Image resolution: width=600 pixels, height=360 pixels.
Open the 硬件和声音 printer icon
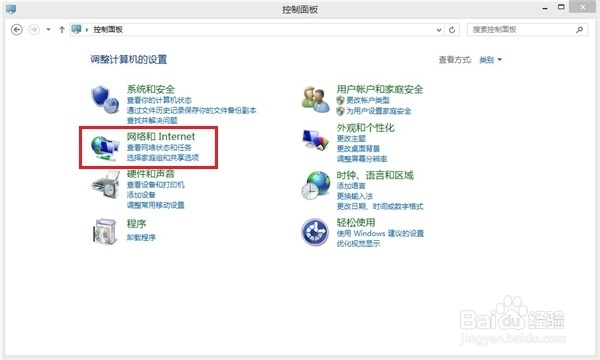click(x=106, y=185)
